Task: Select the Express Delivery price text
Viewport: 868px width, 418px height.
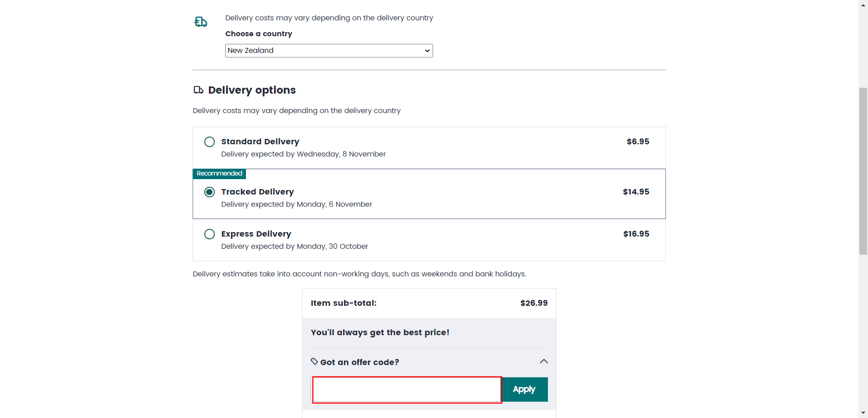Action: coord(636,234)
